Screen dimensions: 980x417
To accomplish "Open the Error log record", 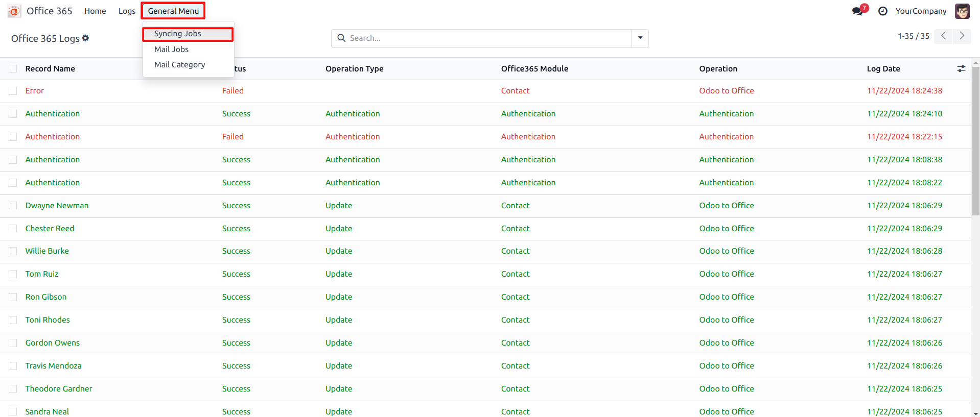I will coord(35,91).
